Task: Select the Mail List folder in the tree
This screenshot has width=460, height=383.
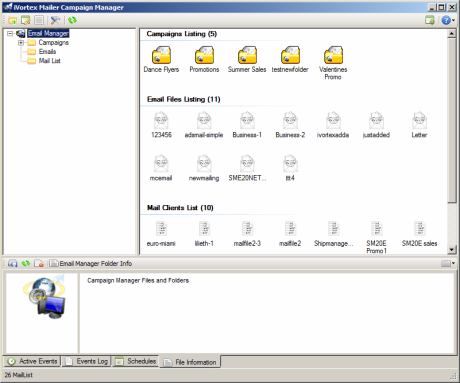Action: (x=49, y=61)
